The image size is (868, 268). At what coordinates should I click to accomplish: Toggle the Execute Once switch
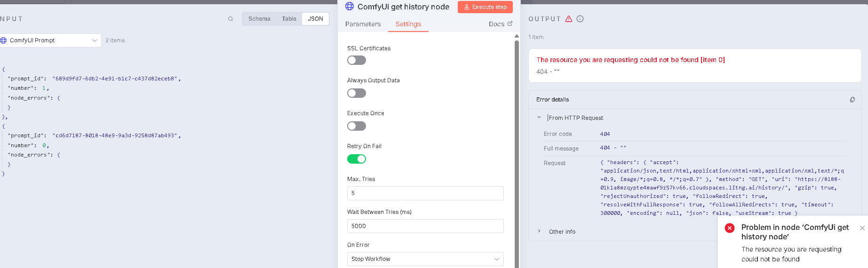357,126
